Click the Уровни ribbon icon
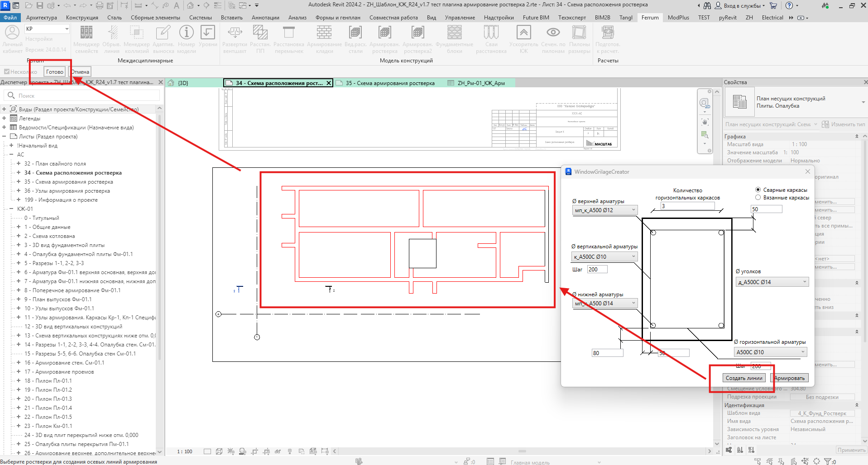Viewport: 868px width, 465px height. pos(208,33)
